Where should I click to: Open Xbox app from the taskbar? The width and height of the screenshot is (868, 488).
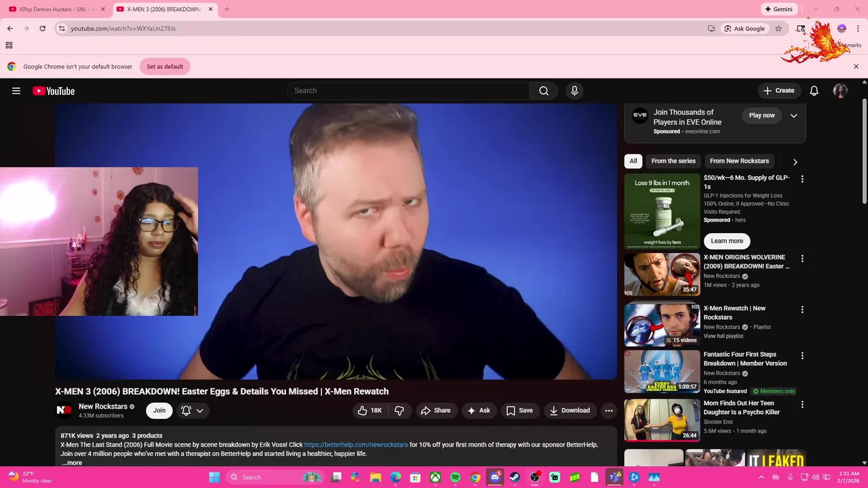pyautogui.click(x=435, y=477)
